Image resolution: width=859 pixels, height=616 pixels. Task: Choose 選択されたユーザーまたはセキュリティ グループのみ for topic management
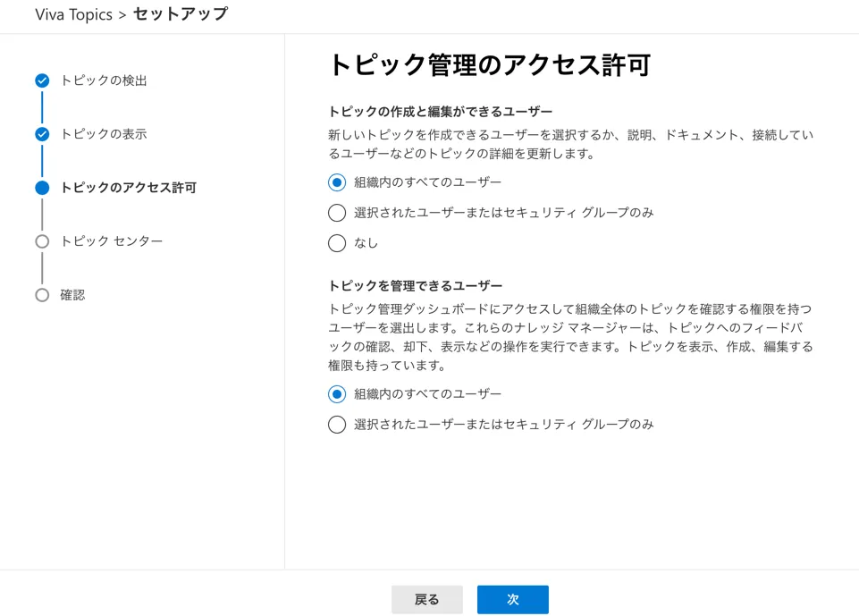tap(337, 425)
